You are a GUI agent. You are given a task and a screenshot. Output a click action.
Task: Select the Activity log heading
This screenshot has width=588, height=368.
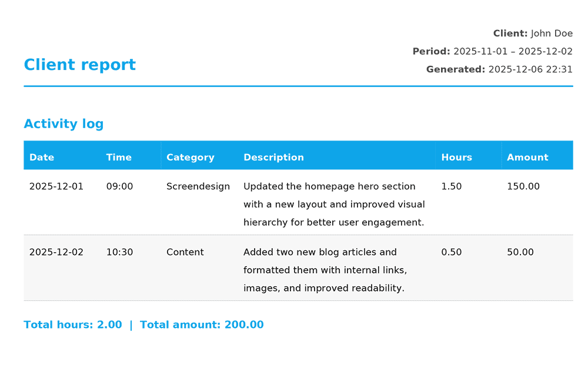64,123
